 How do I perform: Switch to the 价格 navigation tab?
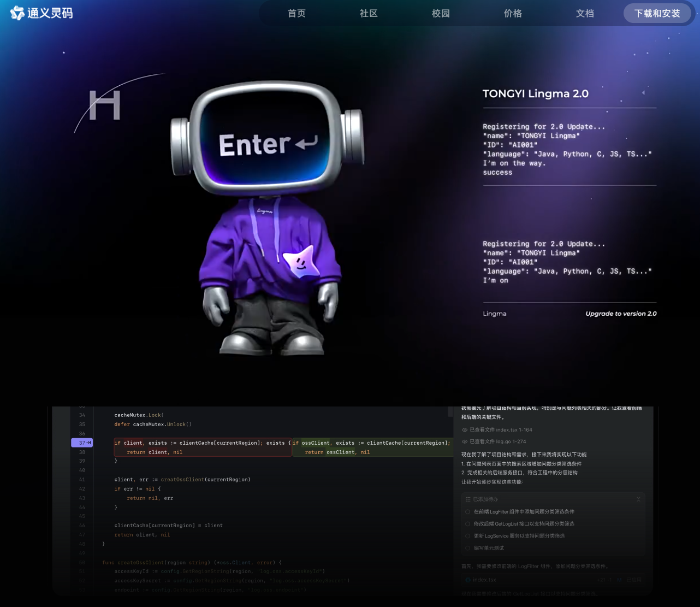[x=513, y=14]
